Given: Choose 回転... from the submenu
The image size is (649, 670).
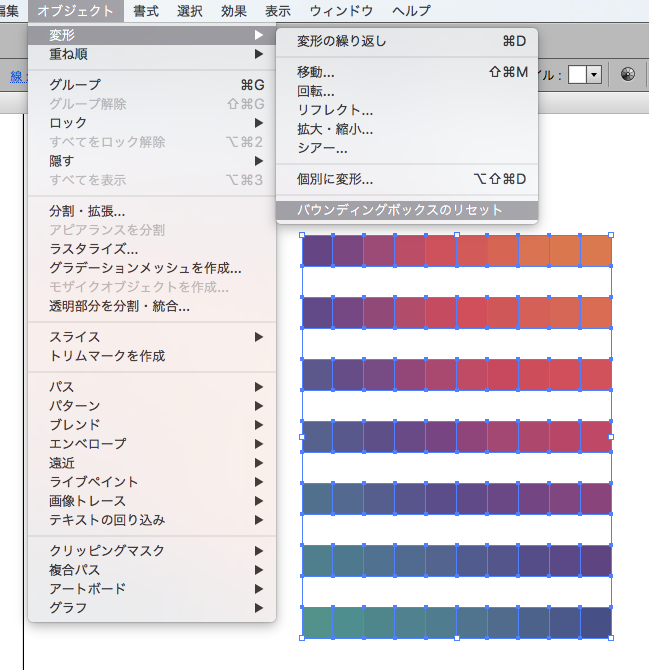Looking at the screenshot, I should 407,91.
